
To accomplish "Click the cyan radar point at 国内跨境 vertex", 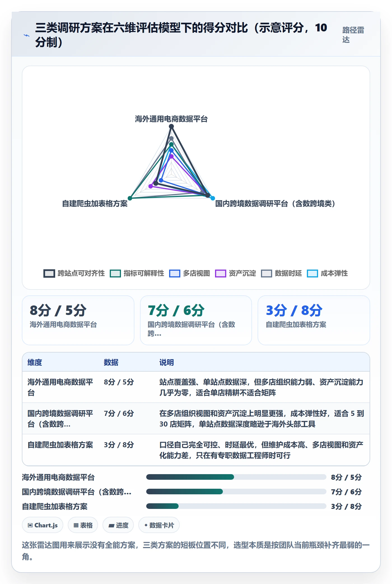I will pos(213,198).
